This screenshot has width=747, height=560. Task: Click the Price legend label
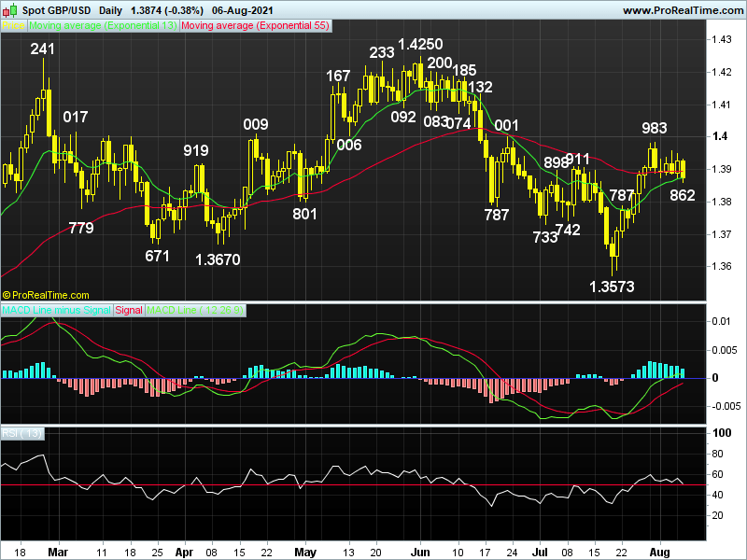(x=13, y=27)
